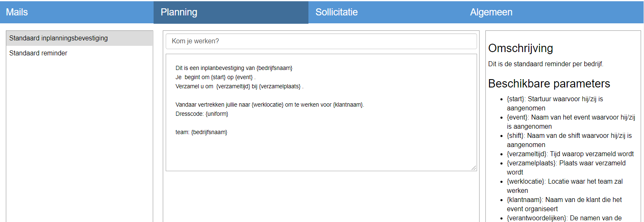The image size is (644, 222).
Task: Click the {event} parameter entry
Action: click(571, 122)
